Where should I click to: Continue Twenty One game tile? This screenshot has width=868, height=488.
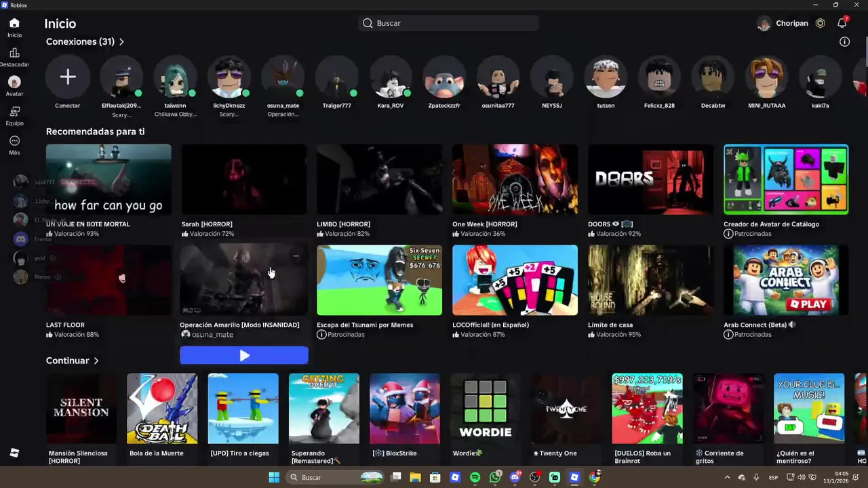coord(566,409)
